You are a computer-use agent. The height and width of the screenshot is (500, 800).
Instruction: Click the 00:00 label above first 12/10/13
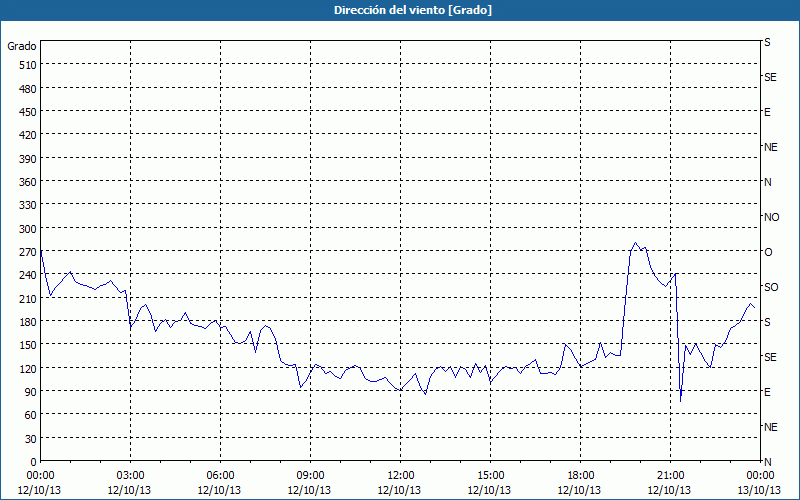point(40,476)
